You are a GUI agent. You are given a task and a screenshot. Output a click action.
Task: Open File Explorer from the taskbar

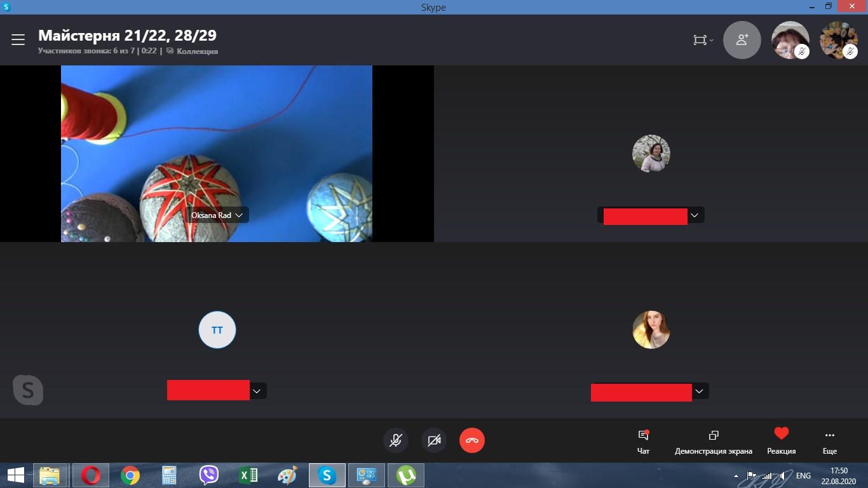[50, 475]
